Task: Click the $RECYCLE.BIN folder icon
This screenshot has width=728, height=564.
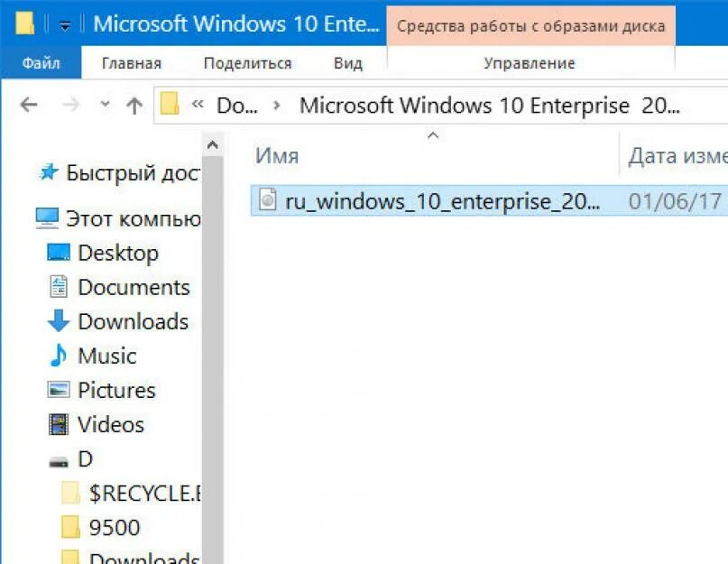Action: click(x=70, y=493)
